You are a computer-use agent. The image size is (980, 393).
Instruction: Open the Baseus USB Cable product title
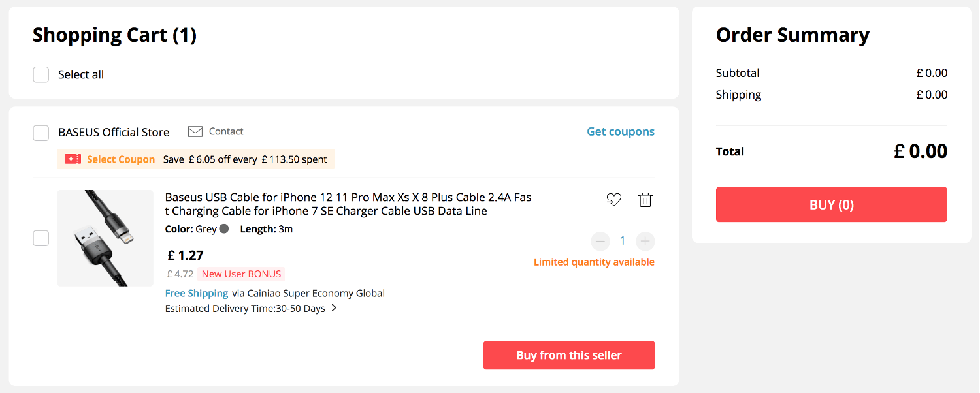point(348,204)
